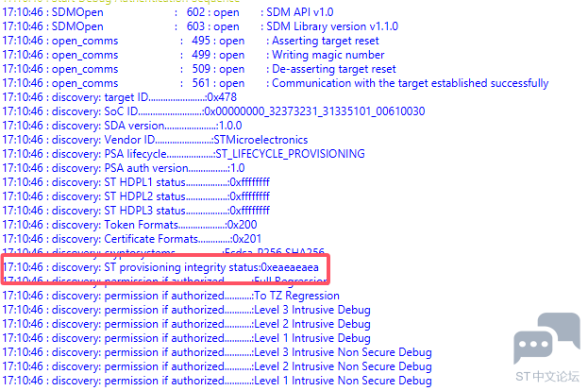Image resolution: width=588 pixels, height=391 pixels.
Task: Select the 'SDM API v1.0' log line
Action: [168, 12]
